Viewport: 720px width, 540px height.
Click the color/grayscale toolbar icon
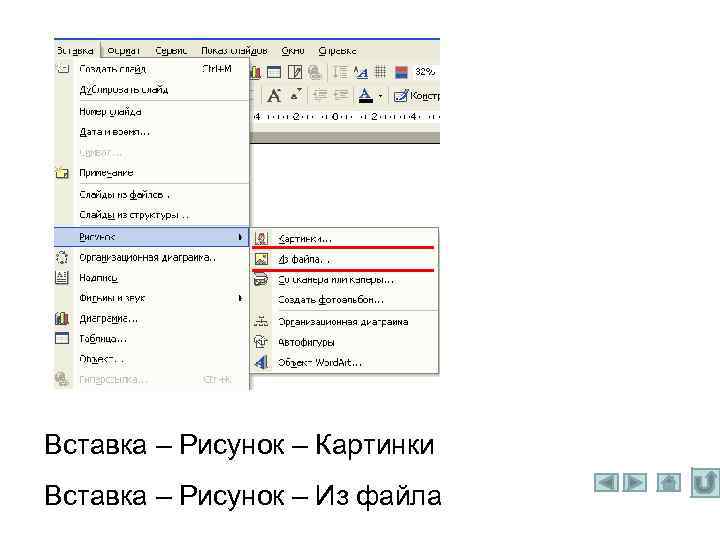(401, 72)
